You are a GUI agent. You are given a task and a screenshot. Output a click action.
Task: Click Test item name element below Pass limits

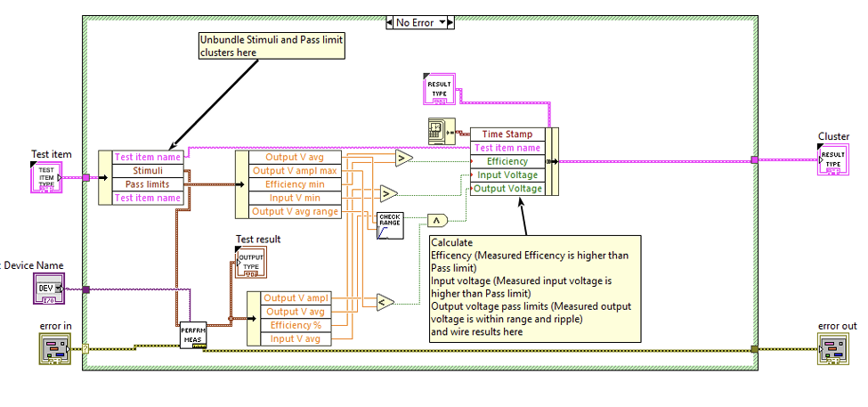click(147, 198)
